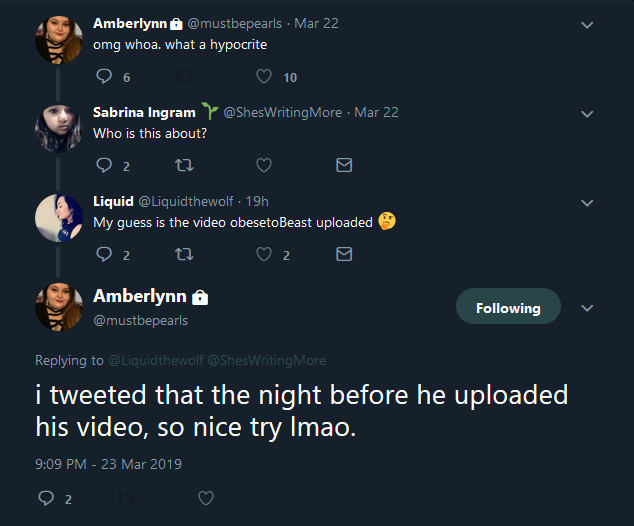The height and width of the screenshot is (526, 634).
Task: Open the @ShesWritingMore mention in Replying to
Action: tap(266, 360)
